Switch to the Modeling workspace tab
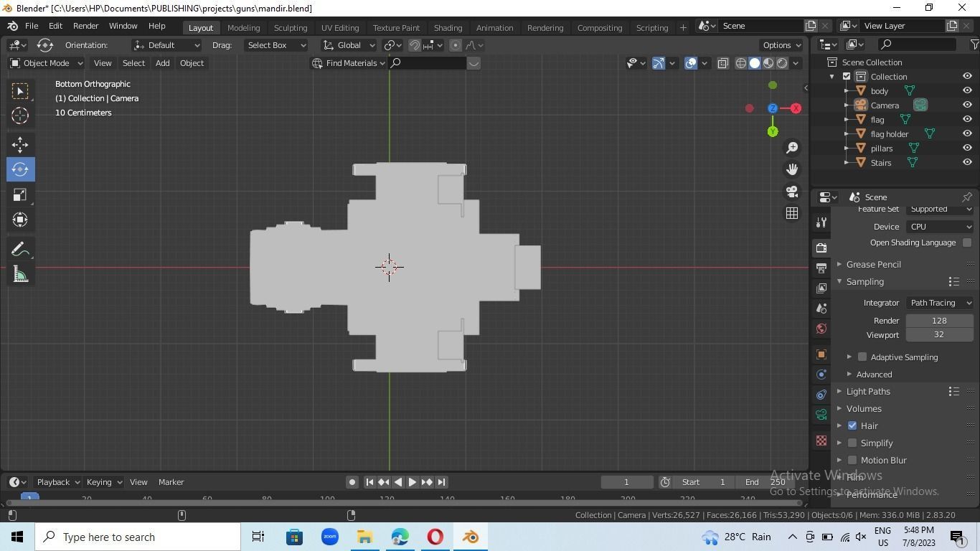Screen dimensions: 980x551 click(243, 27)
